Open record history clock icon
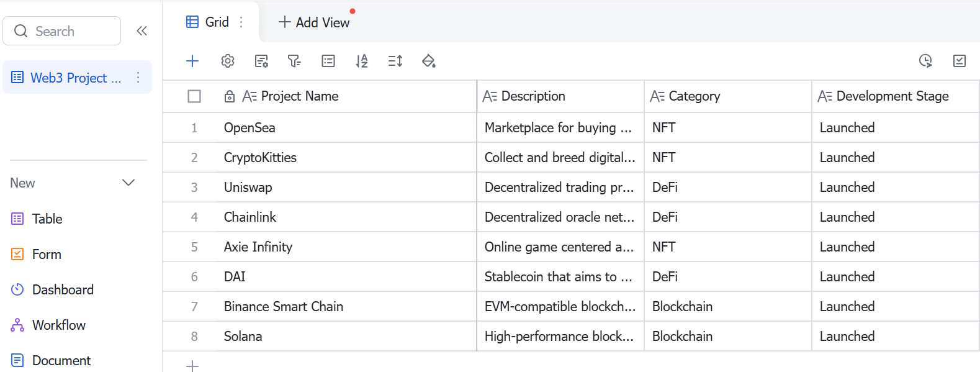The image size is (980, 372). click(925, 61)
